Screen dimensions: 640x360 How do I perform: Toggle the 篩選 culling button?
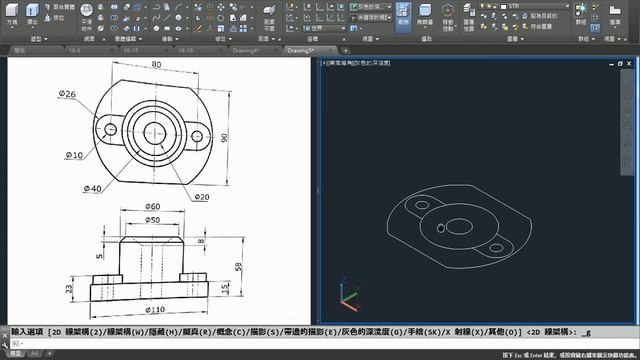click(403, 16)
